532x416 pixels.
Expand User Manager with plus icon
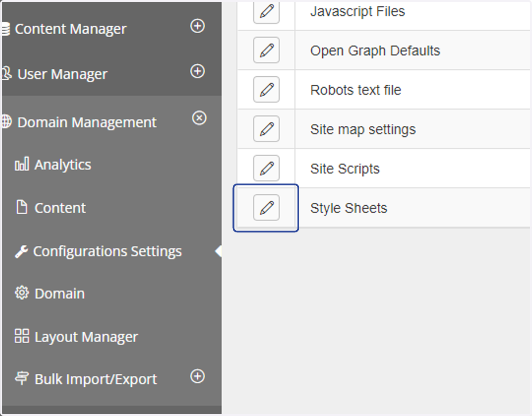click(197, 71)
